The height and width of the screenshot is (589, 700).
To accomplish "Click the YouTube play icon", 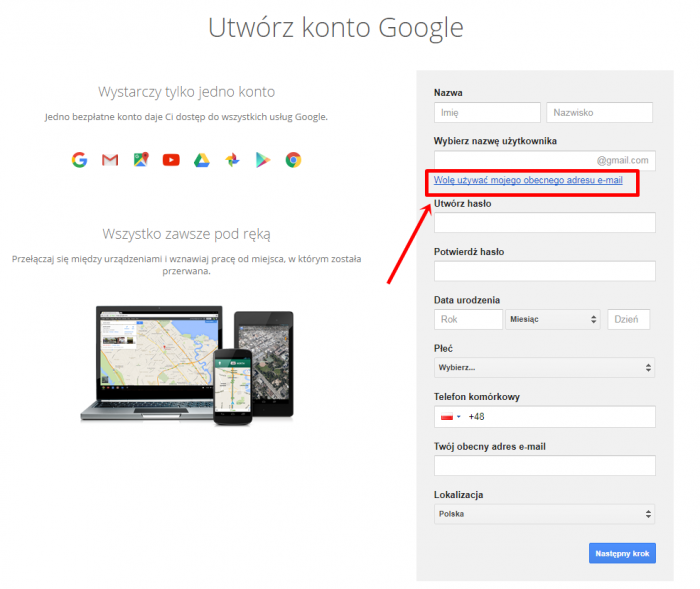I will tap(171, 160).
